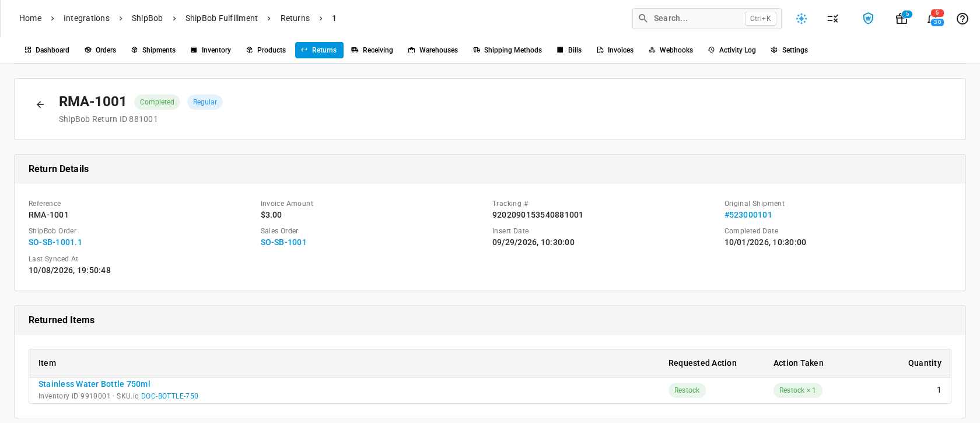Open Stainless Water Bottle 750ml item

(94, 384)
